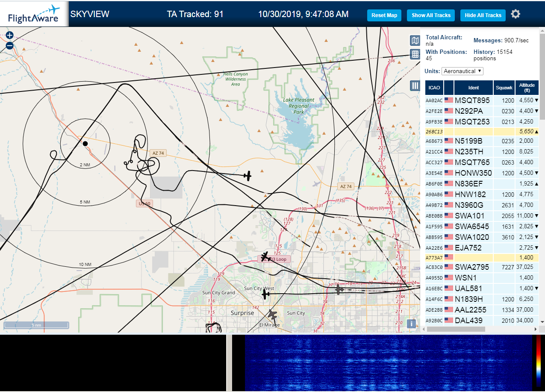Open the settings gear icon
Image resolution: width=545 pixels, height=392 pixels.
(x=516, y=14)
